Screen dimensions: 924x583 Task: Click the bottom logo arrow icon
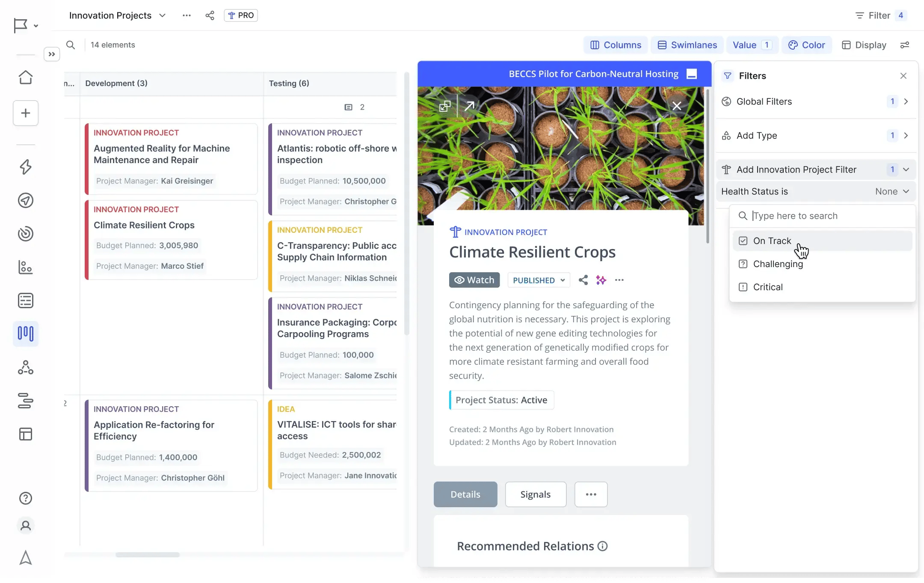point(26,558)
